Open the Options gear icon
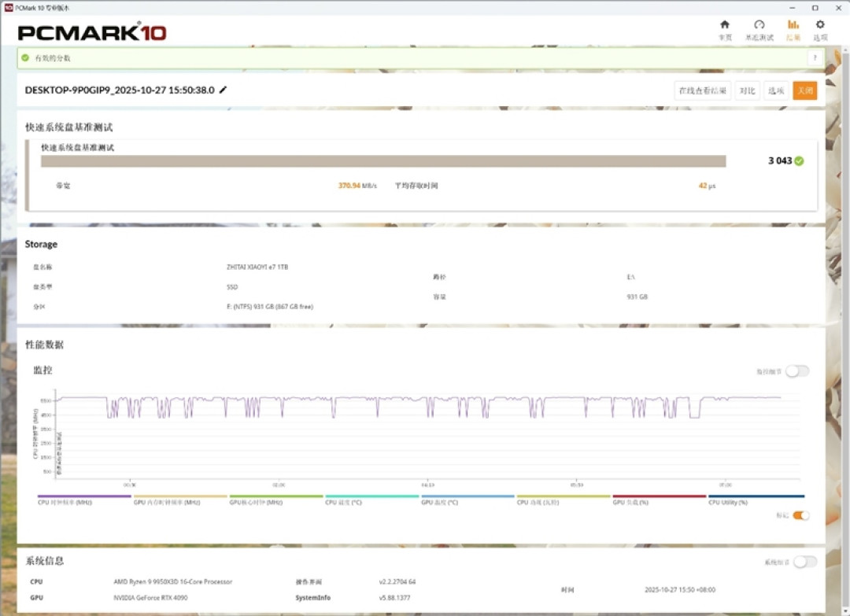Image resolution: width=850 pixels, height=616 pixels. (820, 25)
